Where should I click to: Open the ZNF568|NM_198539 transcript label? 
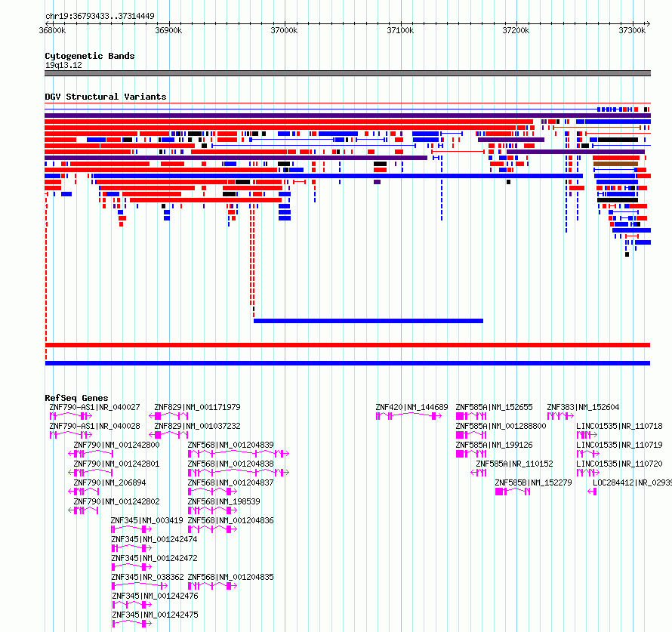pos(223,501)
